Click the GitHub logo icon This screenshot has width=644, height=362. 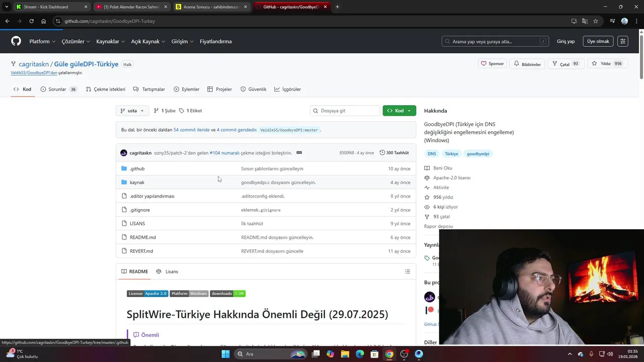click(x=16, y=41)
